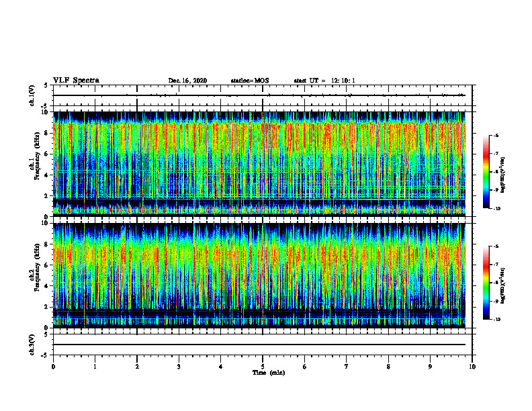Click time axis tick label "2"
The width and height of the screenshot is (532, 411).
(x=137, y=367)
